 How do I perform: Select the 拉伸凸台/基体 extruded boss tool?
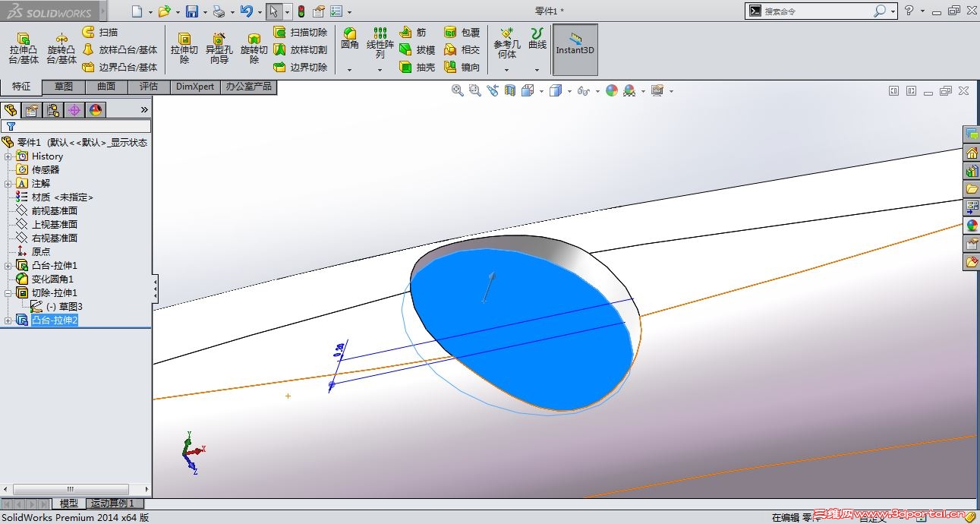pos(24,49)
